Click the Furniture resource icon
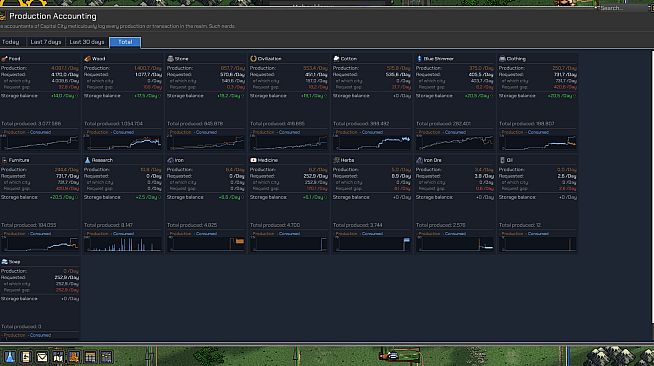Screen dimensions: 654x366 click(4, 160)
